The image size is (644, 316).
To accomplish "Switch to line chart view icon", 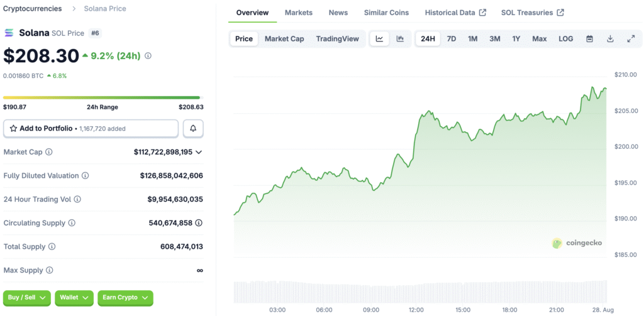I will (379, 39).
